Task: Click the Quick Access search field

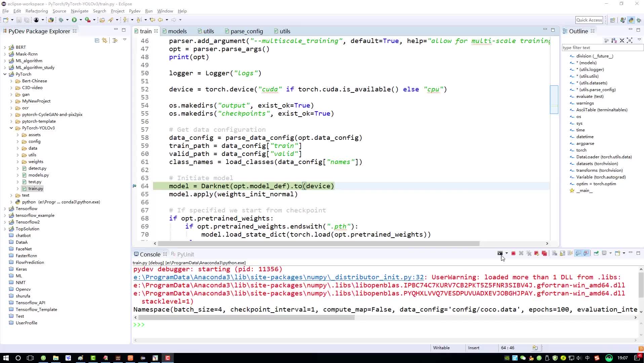Action: [589, 20]
